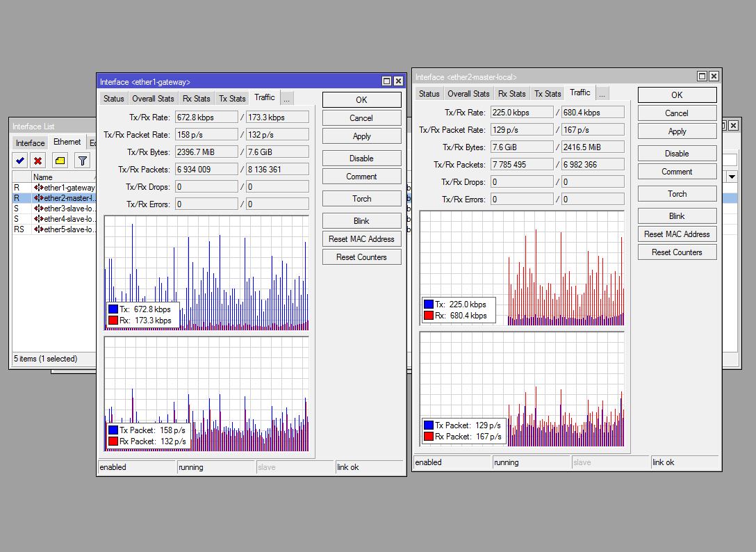Click the red X disable icon

(x=38, y=161)
